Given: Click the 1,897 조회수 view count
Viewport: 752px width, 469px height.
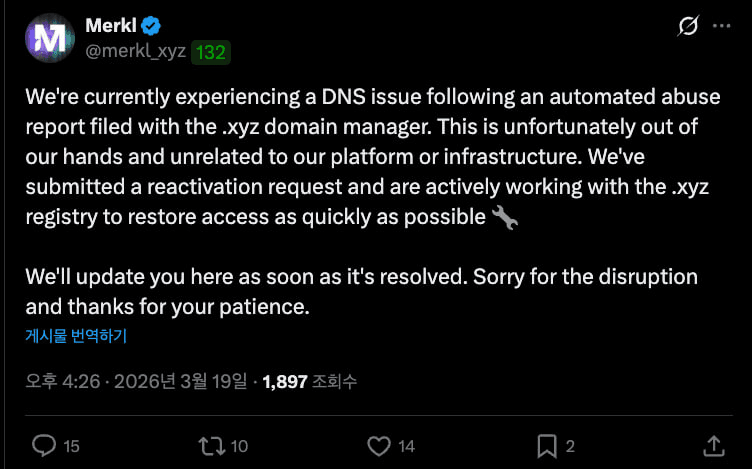Looking at the screenshot, I should (x=309, y=382).
